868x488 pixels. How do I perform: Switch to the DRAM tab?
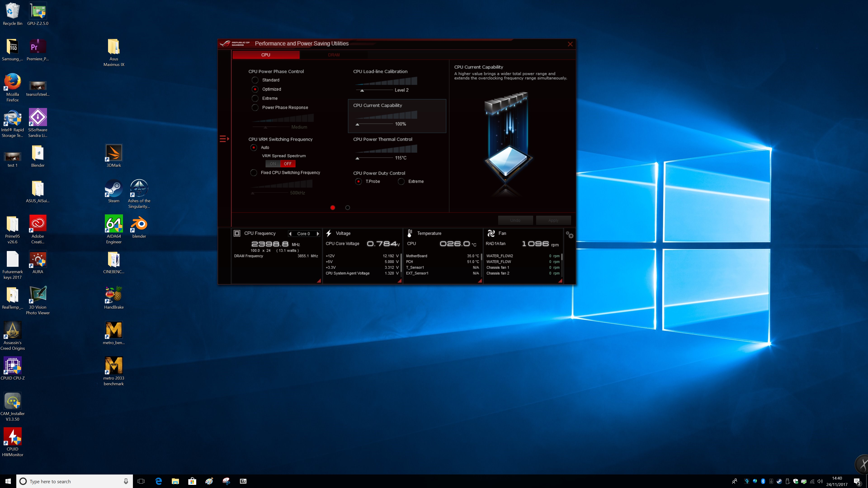point(334,55)
